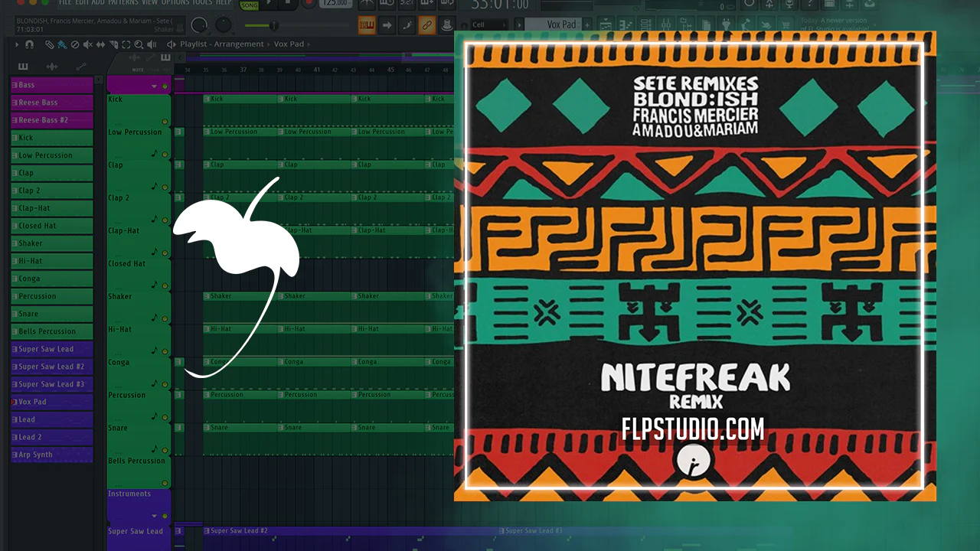Select Super Saw Lead #3 in pattern list
The height and width of the screenshot is (551, 980).
coord(52,384)
